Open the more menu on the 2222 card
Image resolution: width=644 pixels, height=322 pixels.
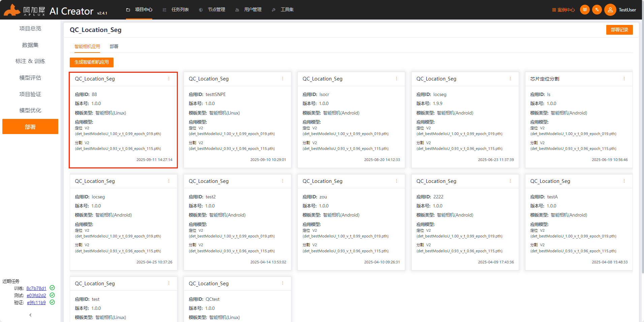click(x=510, y=181)
